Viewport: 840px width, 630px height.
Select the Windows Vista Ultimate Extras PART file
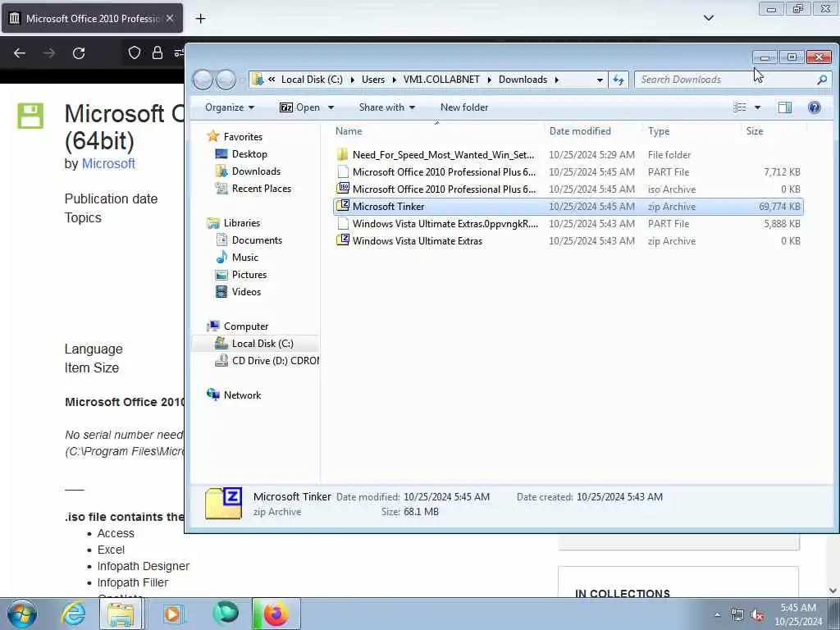(x=568, y=223)
